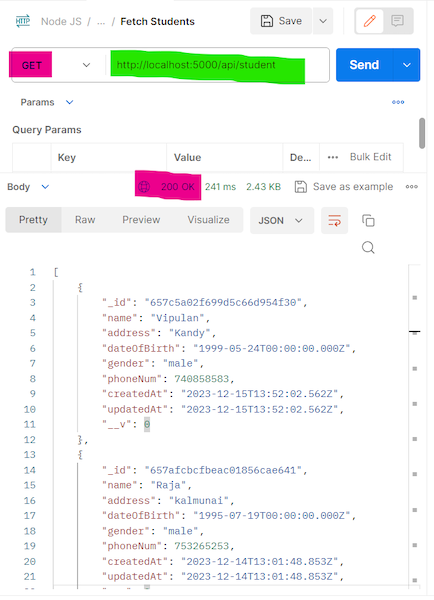Toggle the wrap lines icon
Screen dimensions: 434x600
(334, 220)
